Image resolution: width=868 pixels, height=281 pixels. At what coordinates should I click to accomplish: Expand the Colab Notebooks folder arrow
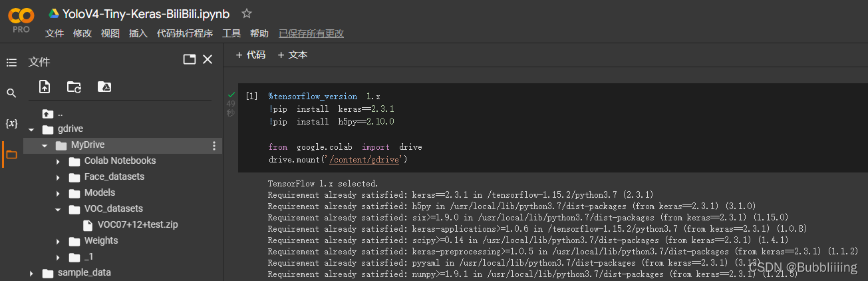(58, 161)
